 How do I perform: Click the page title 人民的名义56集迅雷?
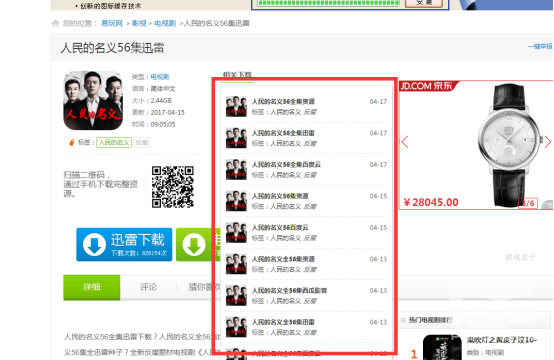pyautogui.click(x=112, y=48)
